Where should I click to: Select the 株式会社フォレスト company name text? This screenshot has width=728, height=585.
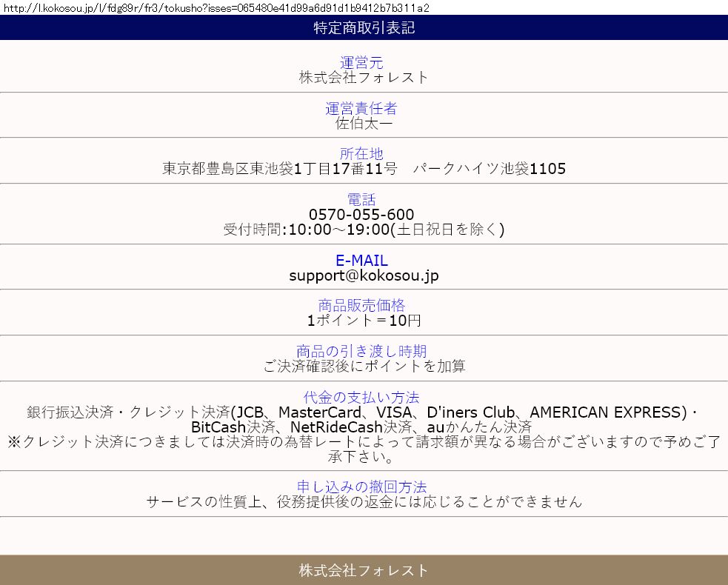coord(364,77)
